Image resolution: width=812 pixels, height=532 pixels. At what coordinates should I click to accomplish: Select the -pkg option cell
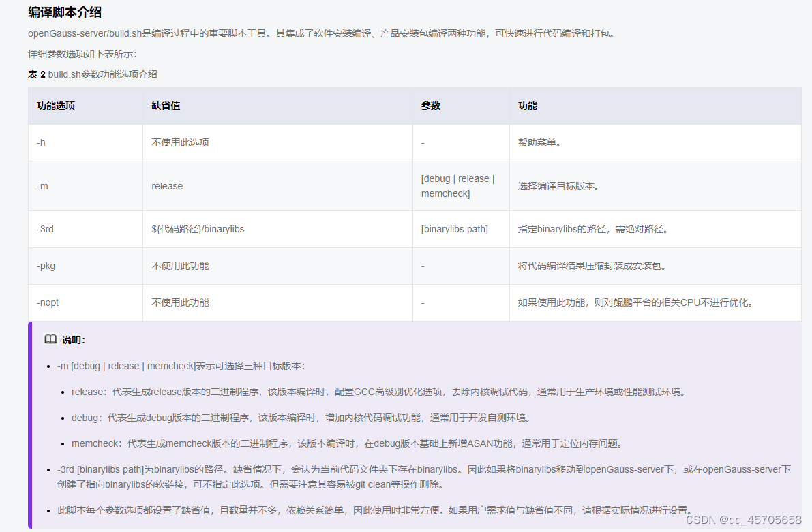click(85, 266)
